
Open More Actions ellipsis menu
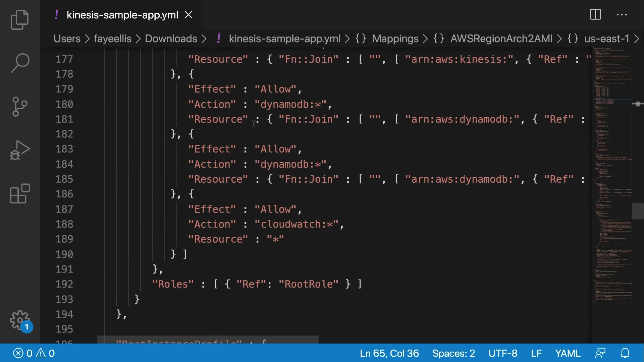[622, 14]
